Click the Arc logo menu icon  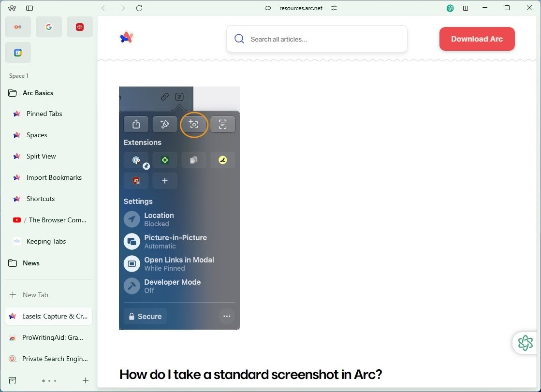pos(12,8)
